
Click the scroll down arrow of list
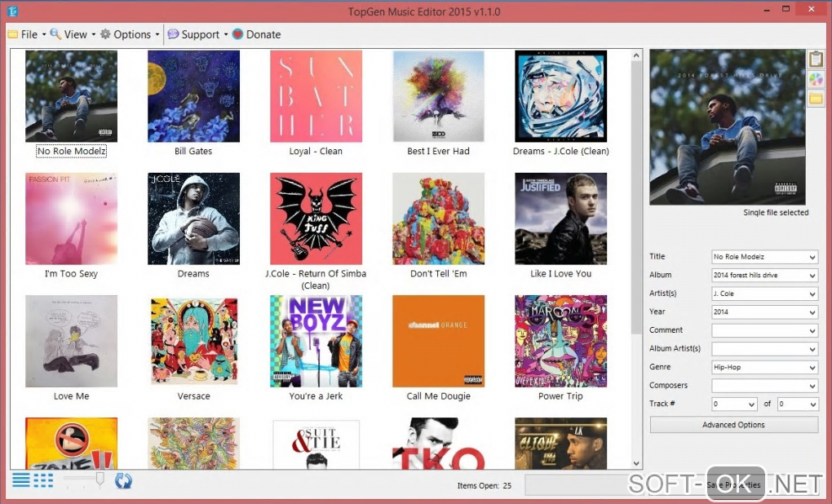636,463
